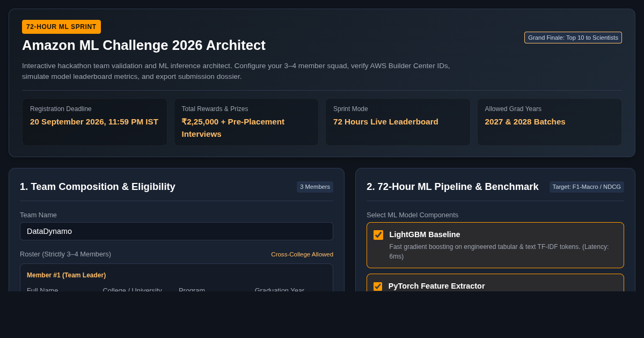Image resolution: width=644 pixels, height=338 pixels.
Task: Toggle the LightGBM Baseline checkbox
Action: 378,235
